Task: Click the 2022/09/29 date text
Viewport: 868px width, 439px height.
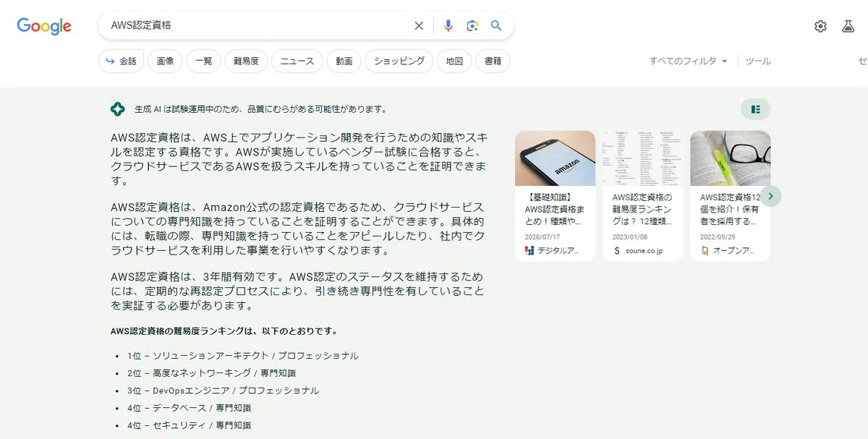Action: pos(717,236)
